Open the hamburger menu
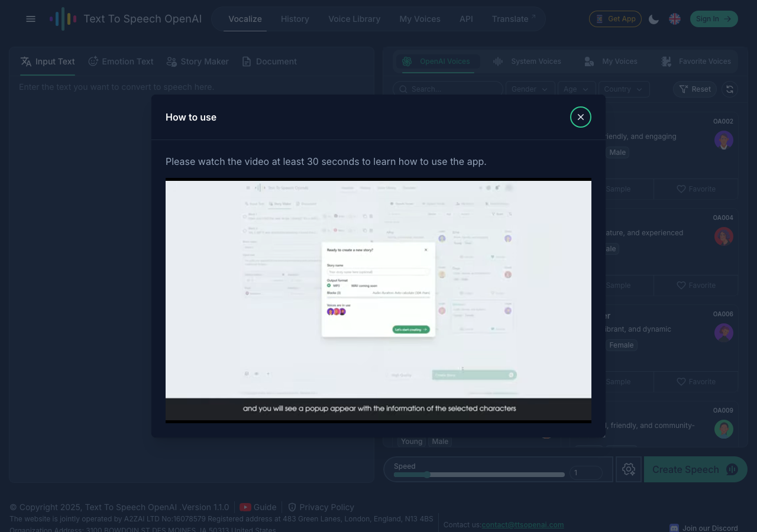757x532 pixels. (31, 19)
